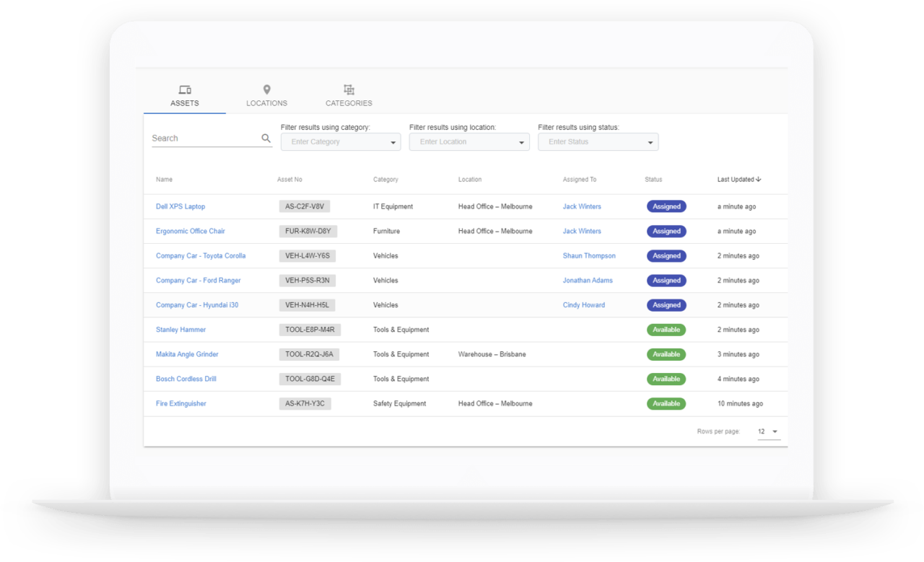This screenshot has width=924, height=562.
Task: Open the rows per page dropdown
Action: [768, 431]
